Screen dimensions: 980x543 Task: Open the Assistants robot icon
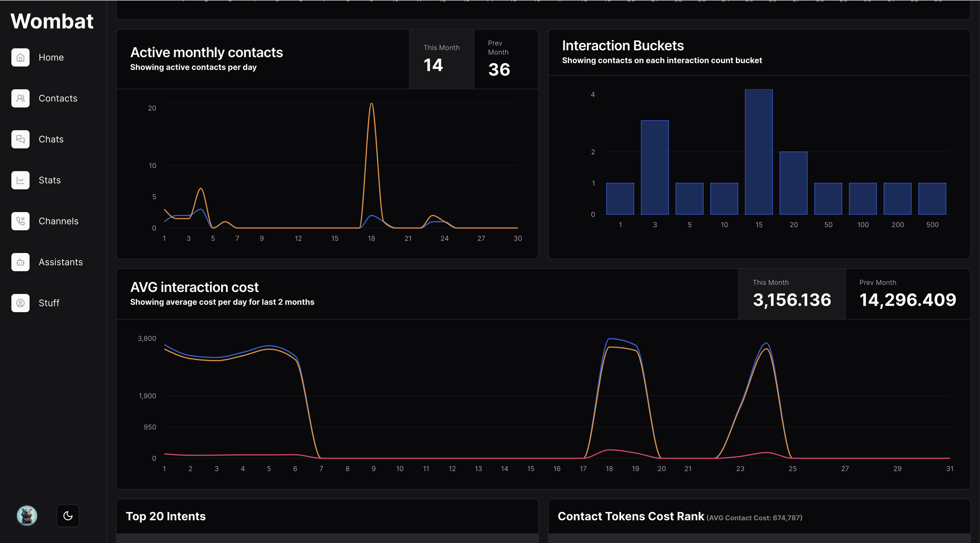[20, 262]
